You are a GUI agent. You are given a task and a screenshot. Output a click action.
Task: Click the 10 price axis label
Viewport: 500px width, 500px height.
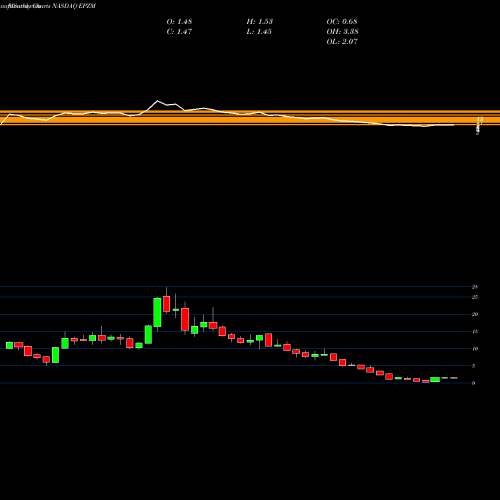[x=475, y=349]
